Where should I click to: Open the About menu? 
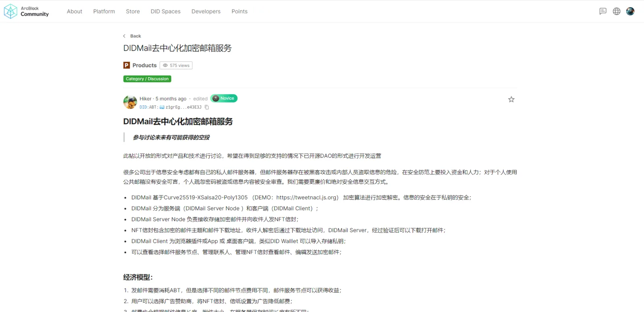74,11
